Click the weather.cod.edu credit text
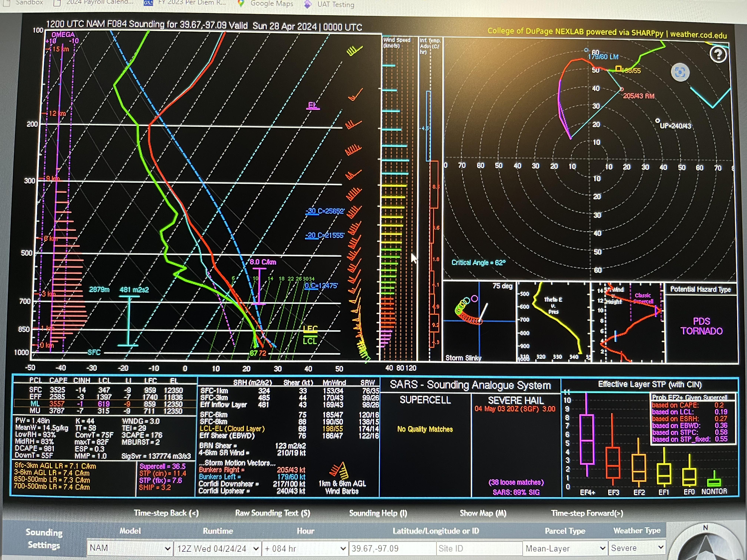Screen dimensions: 747x560 (698, 35)
